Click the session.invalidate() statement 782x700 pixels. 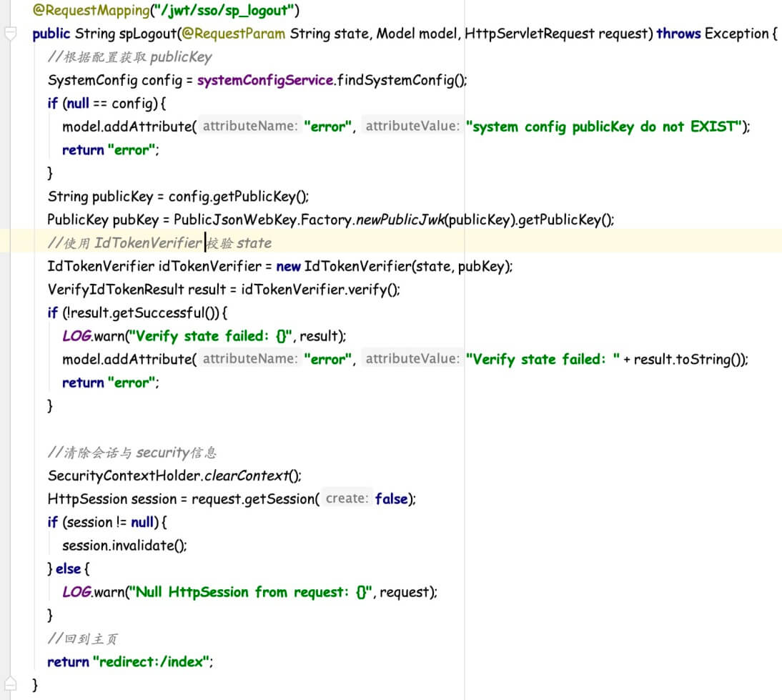[124, 545]
